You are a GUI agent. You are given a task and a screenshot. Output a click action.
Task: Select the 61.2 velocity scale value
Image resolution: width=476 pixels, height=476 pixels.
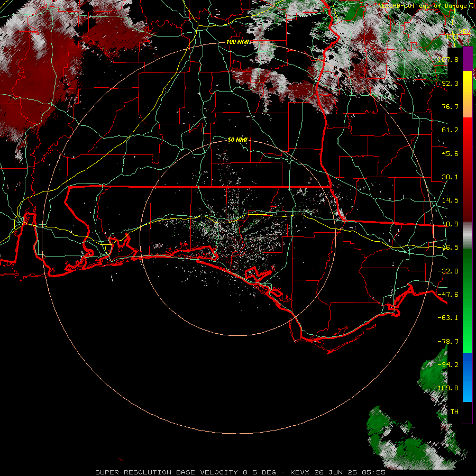point(450,130)
